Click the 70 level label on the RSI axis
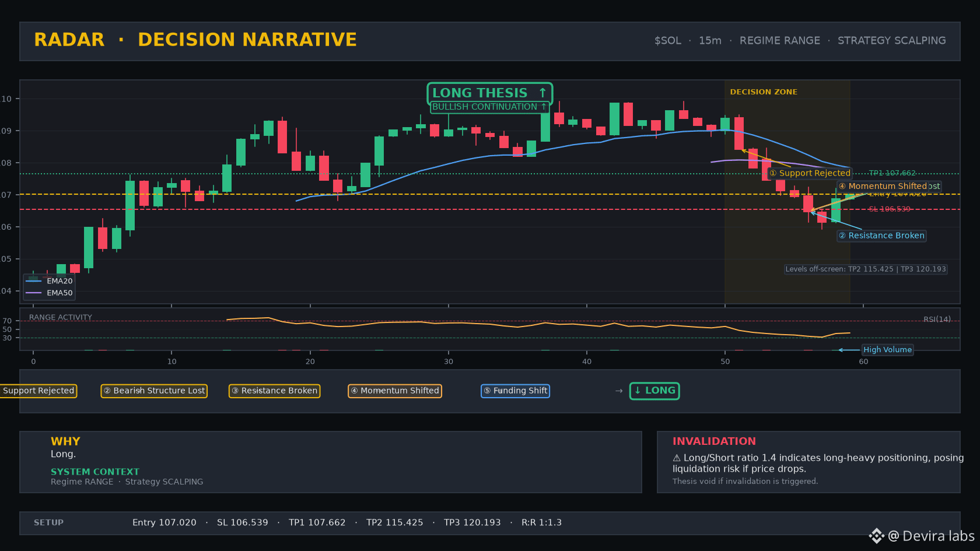 7,321
